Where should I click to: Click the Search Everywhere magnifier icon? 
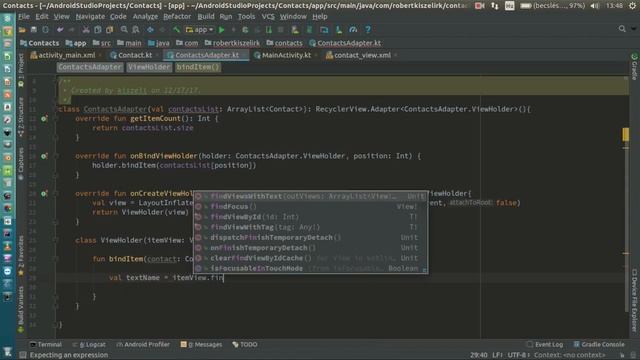click(622, 29)
